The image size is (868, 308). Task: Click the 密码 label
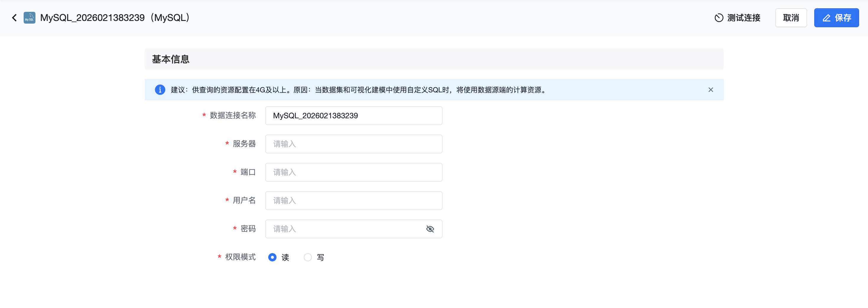click(x=248, y=229)
